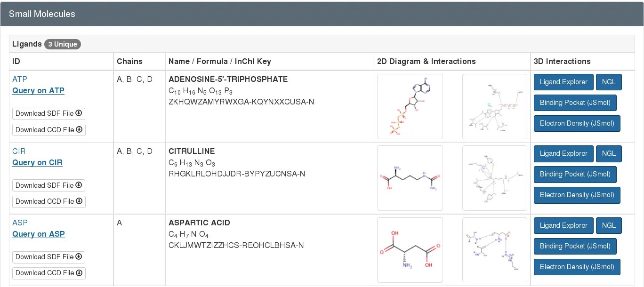View the aspartic acid 2D diagram

(410, 249)
